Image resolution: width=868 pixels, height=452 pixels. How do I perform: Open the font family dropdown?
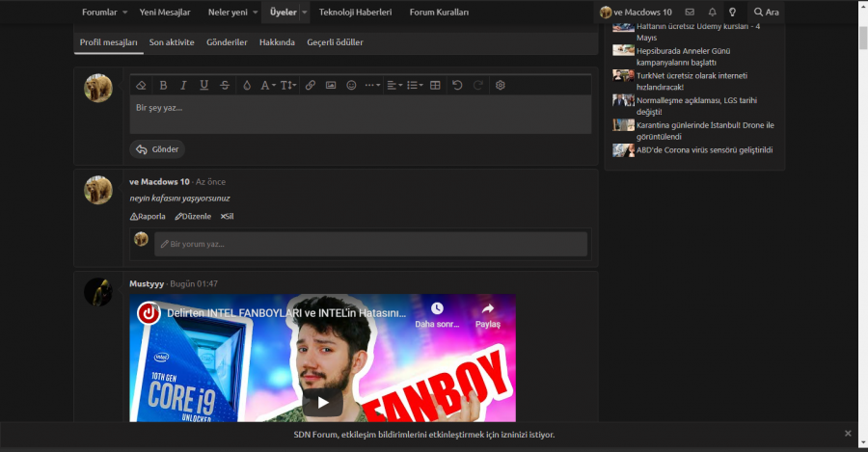[x=268, y=85]
